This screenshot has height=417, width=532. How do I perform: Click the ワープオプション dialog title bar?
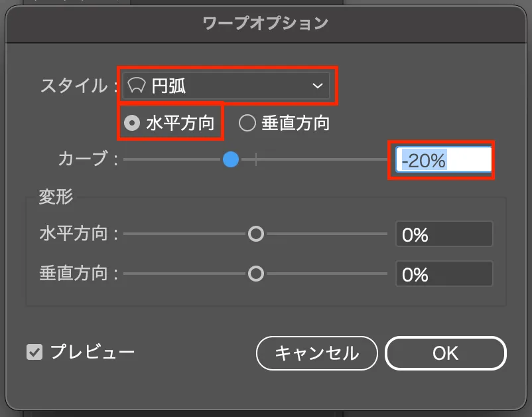[265, 23]
